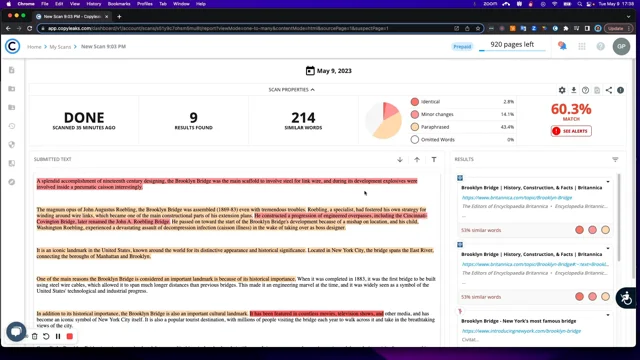Open the introducingnewyork.com result link
Screen dimensions: 640x360
[x=521, y=331]
